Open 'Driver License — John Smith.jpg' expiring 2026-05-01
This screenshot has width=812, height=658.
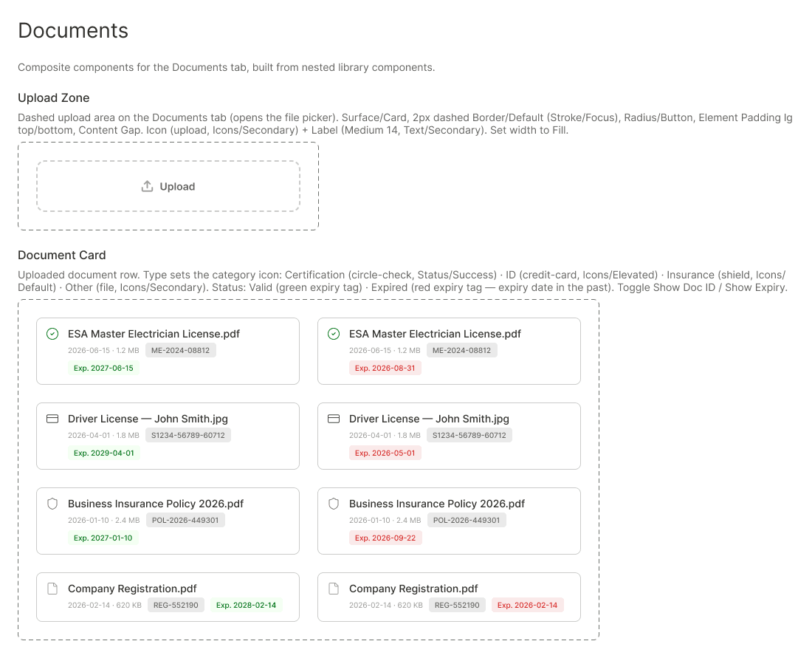click(429, 419)
